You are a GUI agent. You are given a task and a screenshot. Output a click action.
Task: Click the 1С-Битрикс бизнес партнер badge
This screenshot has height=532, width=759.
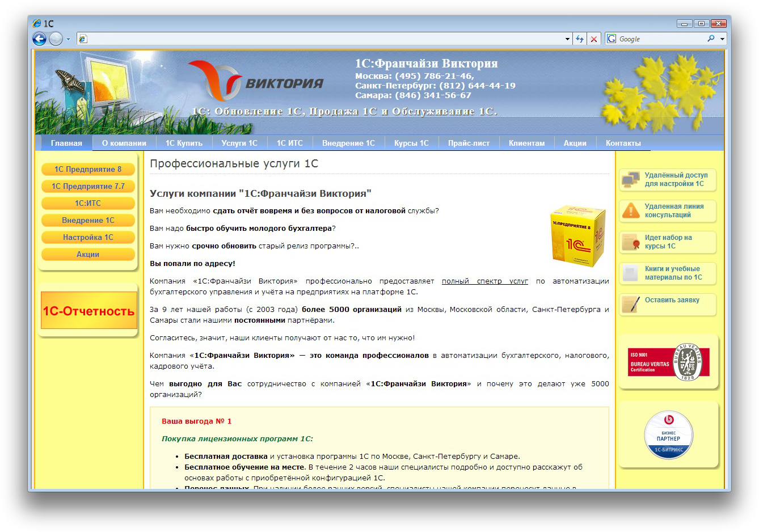pos(669,435)
